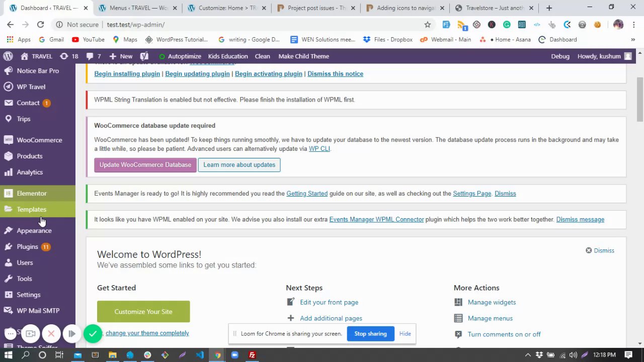Click the Elementor icon in sidebar
The image size is (644, 362).
8,193
